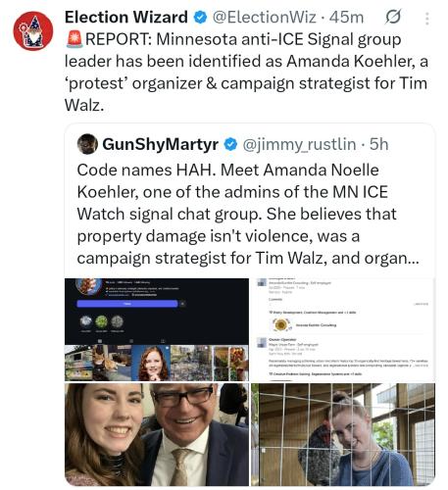Open the Election Wizard display name
Viewport: 448px width, 490px height.
point(126,18)
